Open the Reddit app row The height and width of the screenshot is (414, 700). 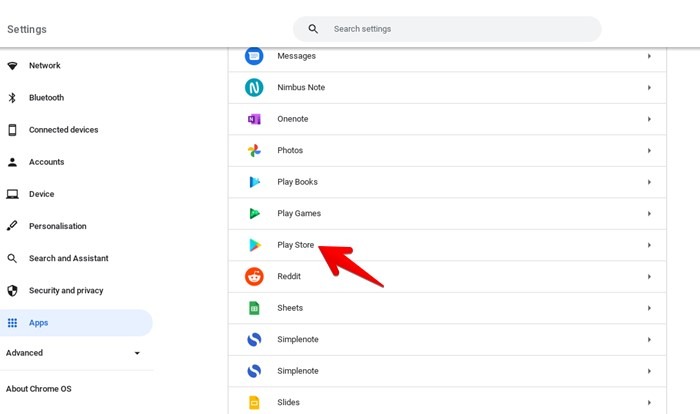click(x=447, y=277)
